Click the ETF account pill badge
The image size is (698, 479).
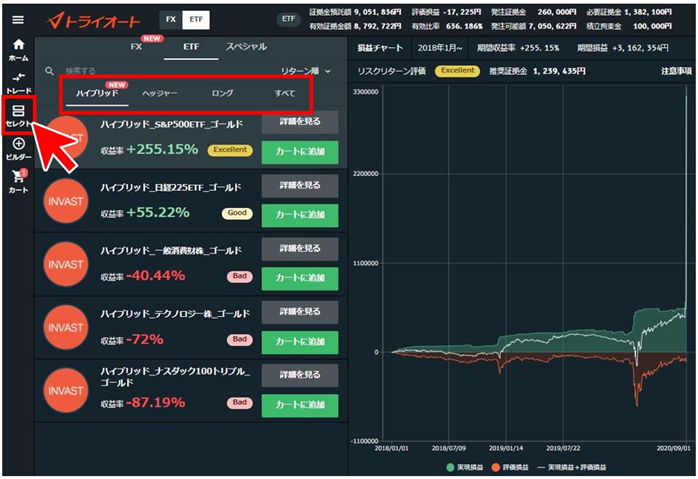pyautogui.click(x=288, y=19)
